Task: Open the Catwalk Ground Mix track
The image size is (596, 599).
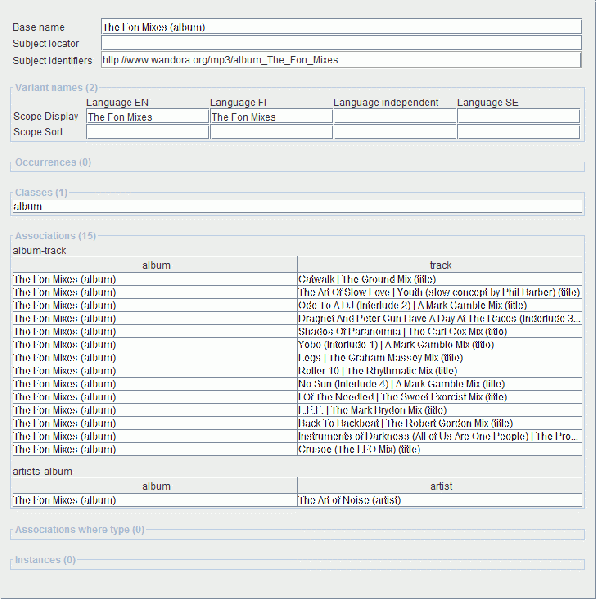Action: (440, 279)
